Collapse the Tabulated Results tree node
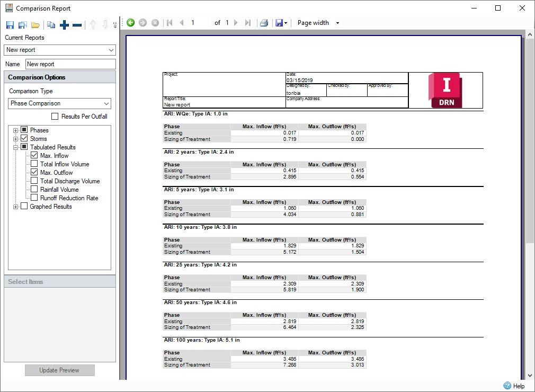 15,147
